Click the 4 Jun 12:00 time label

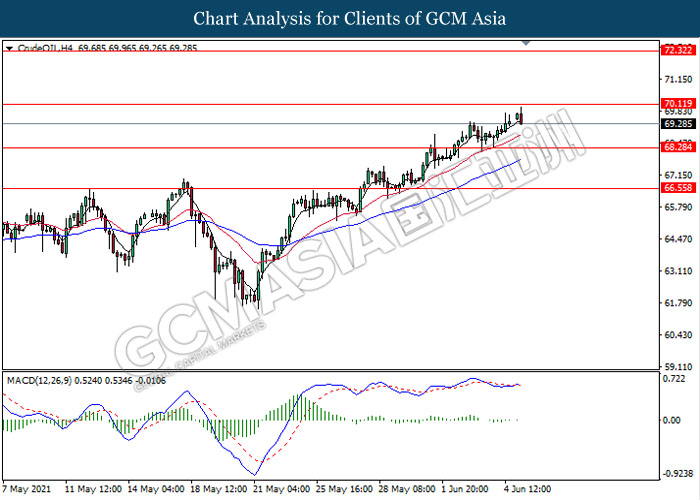click(528, 489)
